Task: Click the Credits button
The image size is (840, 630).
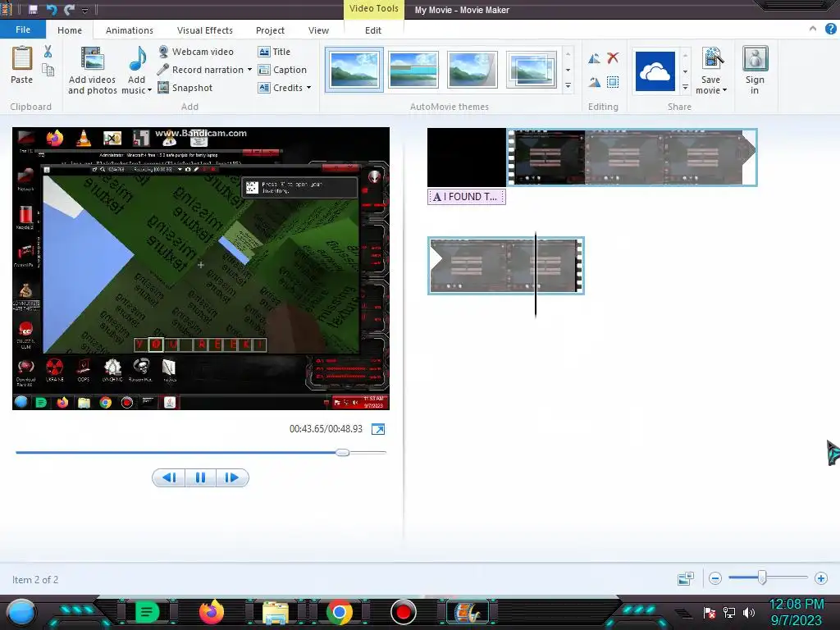Action: [x=281, y=87]
